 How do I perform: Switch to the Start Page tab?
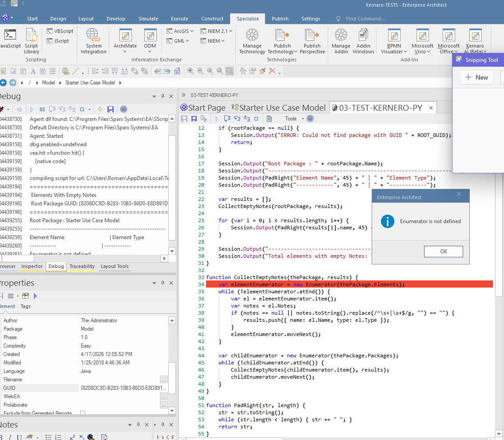click(x=203, y=108)
